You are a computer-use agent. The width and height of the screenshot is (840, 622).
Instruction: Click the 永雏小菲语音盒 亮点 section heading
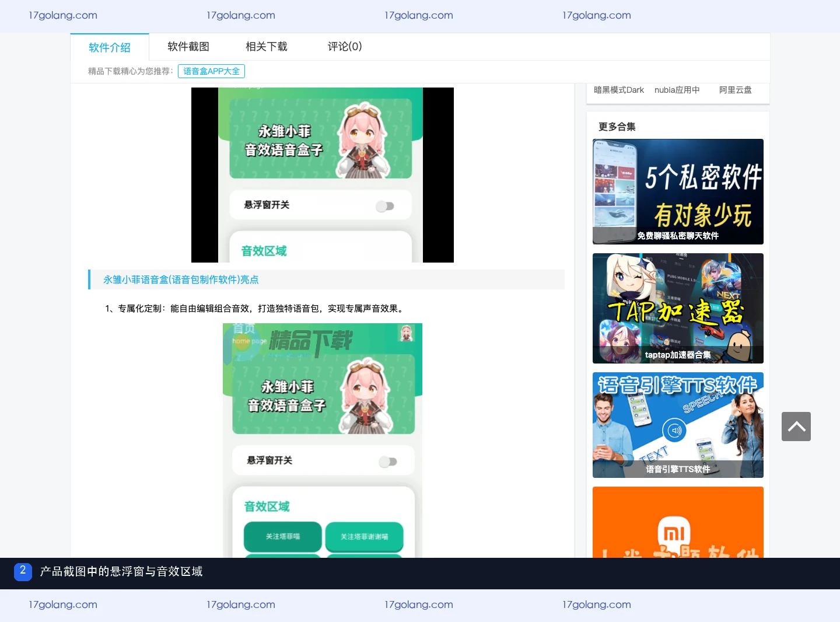(x=181, y=279)
